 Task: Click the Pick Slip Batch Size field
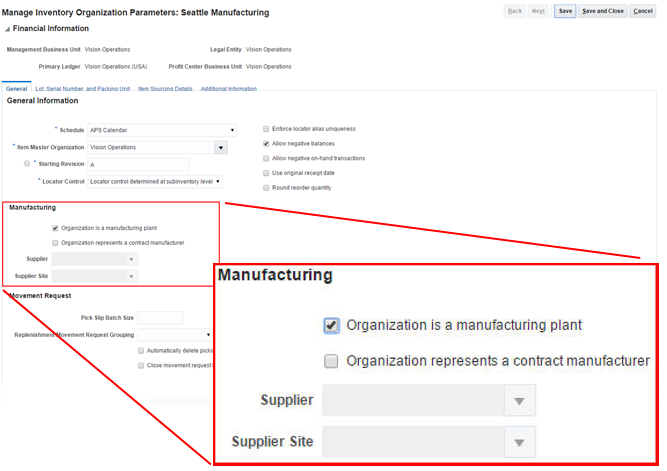[160, 318]
